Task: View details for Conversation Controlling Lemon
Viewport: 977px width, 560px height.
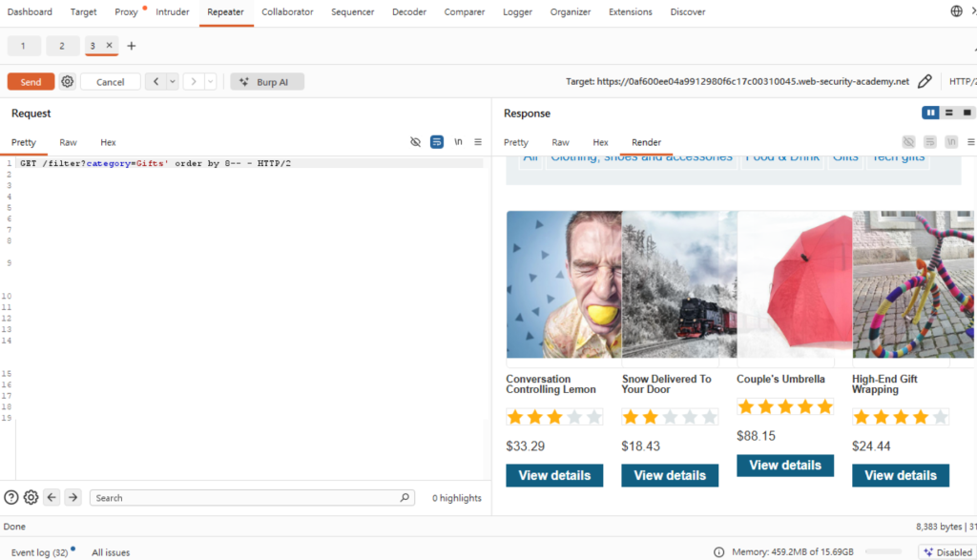Action: (554, 475)
